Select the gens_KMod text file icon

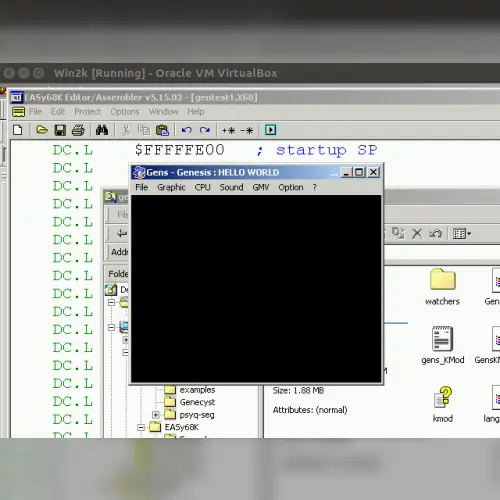pyautogui.click(x=442, y=338)
